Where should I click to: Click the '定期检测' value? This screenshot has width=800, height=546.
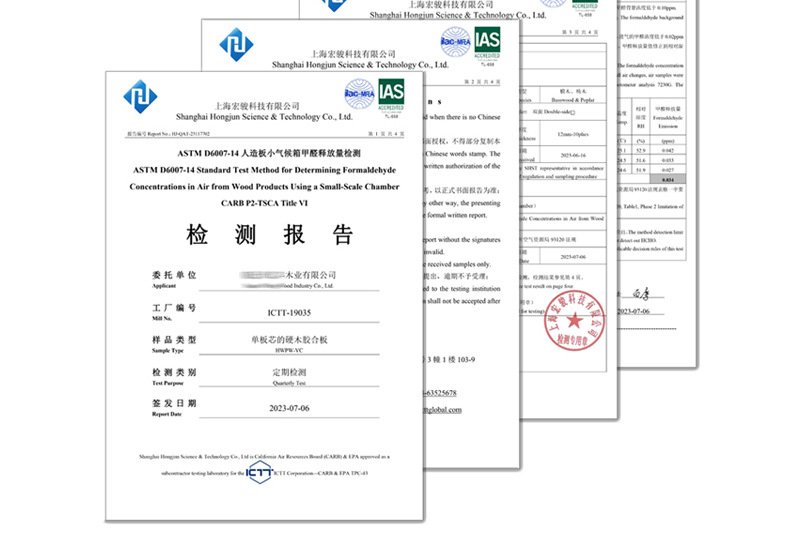click(x=289, y=373)
